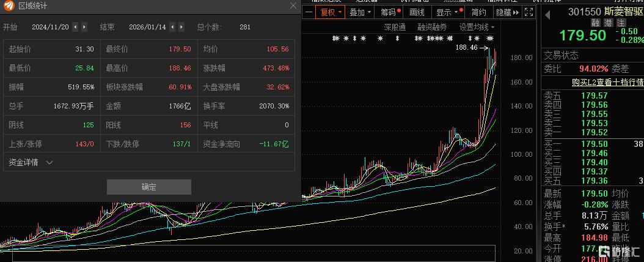This screenshot has width=644, height=262.
Task: Open the 显示 display options dropdown
Action: coord(448,12)
